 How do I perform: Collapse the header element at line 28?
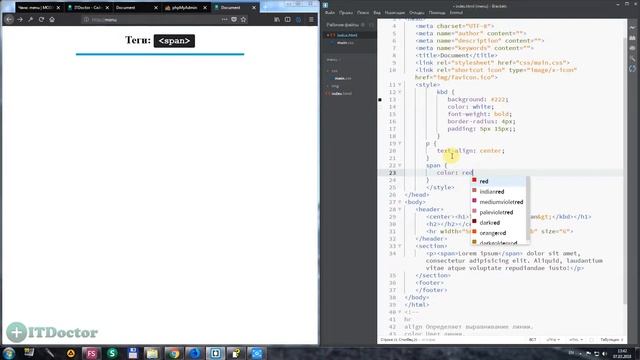point(400,209)
